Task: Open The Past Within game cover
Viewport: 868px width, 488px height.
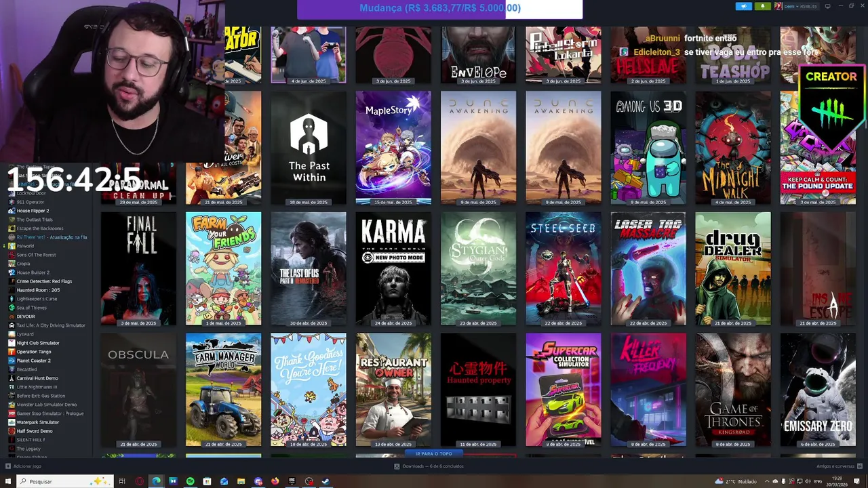Action: click(x=309, y=148)
